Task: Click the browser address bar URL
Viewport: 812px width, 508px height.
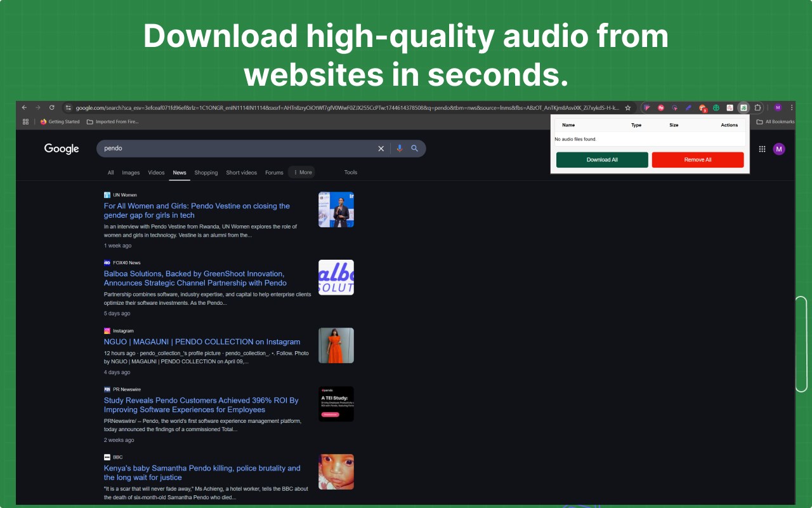Action: coord(347,108)
